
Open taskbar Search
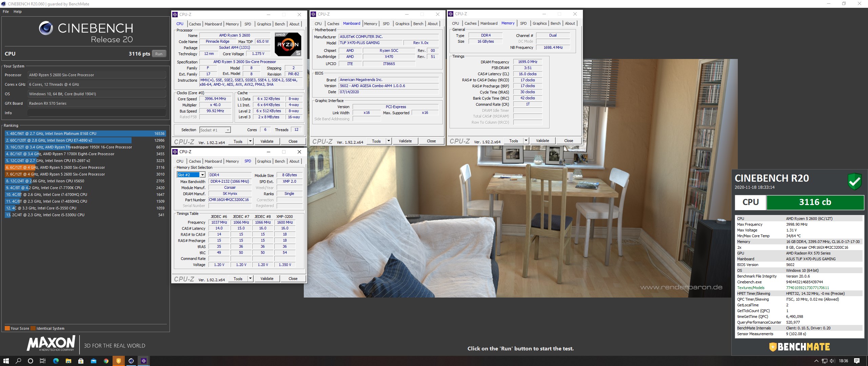(x=18, y=361)
